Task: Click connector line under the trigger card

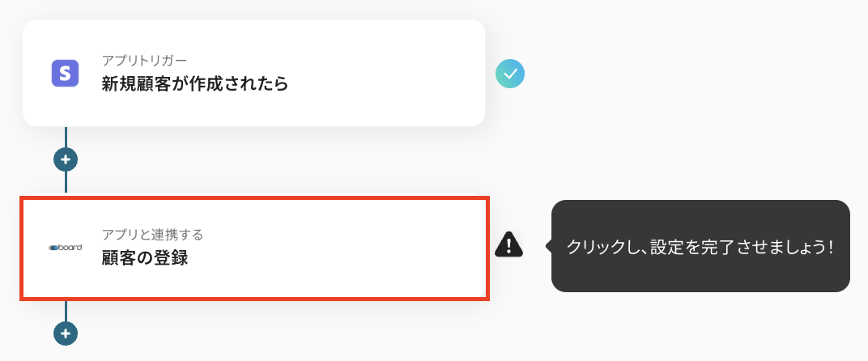Action: click(x=66, y=137)
